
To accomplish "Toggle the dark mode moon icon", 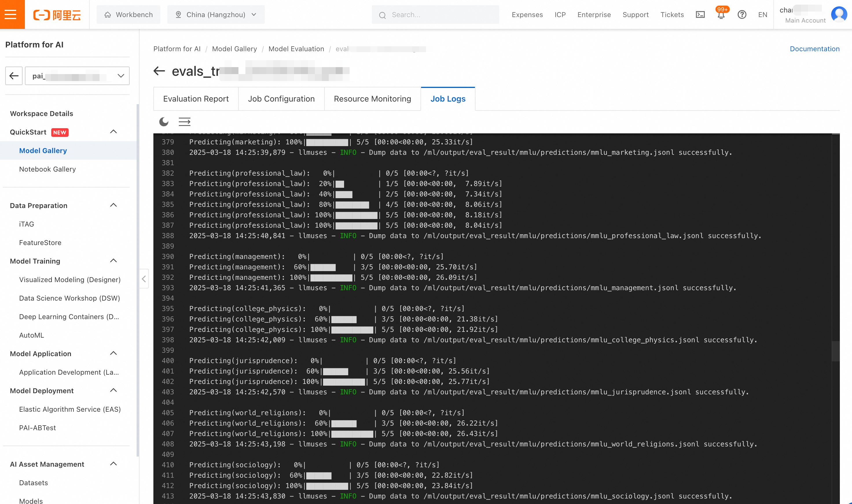I will (x=164, y=122).
